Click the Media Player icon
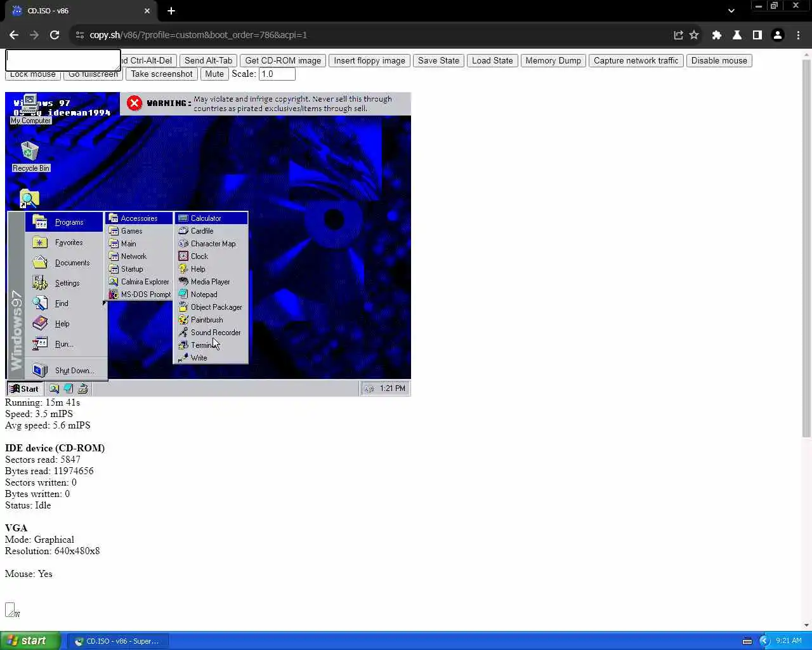The height and width of the screenshot is (650, 812). pyautogui.click(x=183, y=282)
